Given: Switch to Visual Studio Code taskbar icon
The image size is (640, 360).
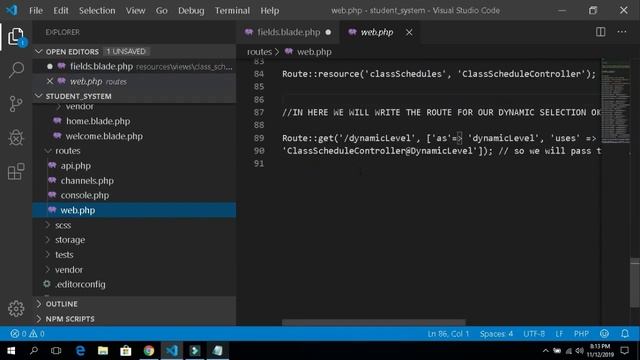Looking at the screenshot, I should (171, 351).
